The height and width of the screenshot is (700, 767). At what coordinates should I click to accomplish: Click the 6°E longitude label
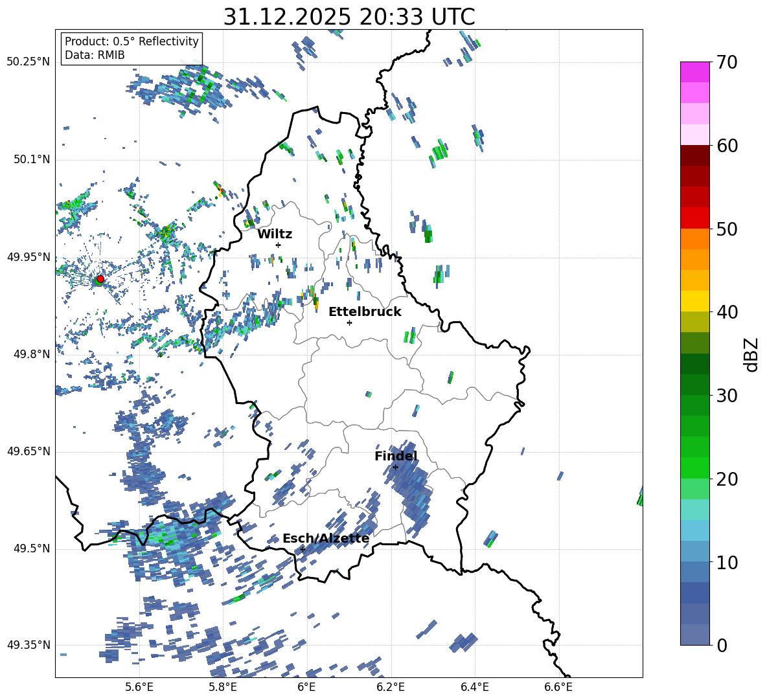pos(306,687)
